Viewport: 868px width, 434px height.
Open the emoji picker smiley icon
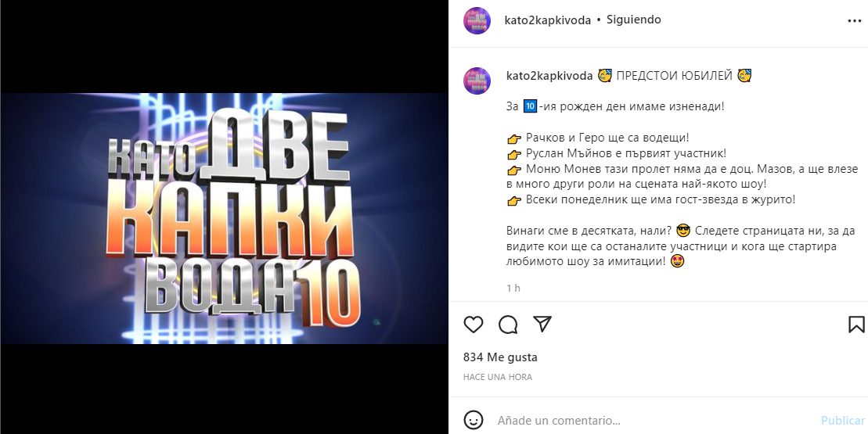[473, 420]
